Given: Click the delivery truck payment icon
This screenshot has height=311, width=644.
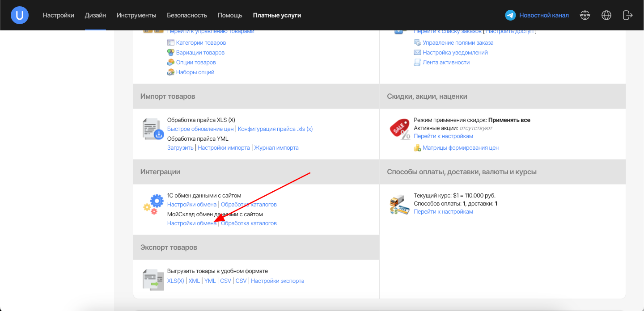Looking at the screenshot, I should point(399,205).
